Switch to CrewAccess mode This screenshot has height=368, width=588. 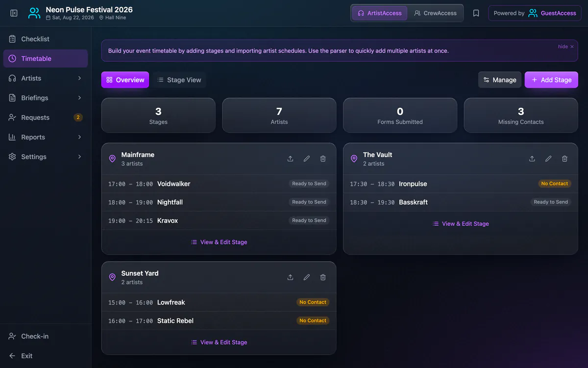pos(435,13)
